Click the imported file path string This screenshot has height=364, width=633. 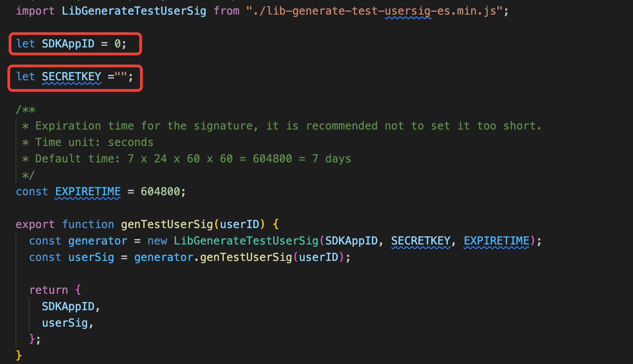(x=377, y=10)
